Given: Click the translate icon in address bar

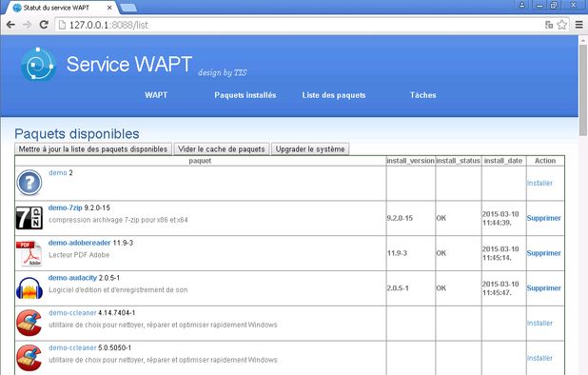Looking at the screenshot, I should 549,25.
